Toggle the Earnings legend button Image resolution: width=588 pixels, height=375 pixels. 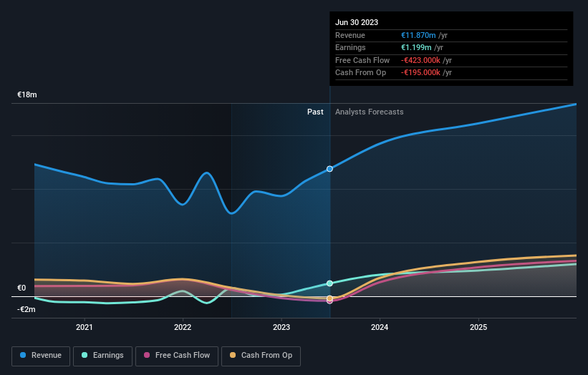(x=102, y=356)
